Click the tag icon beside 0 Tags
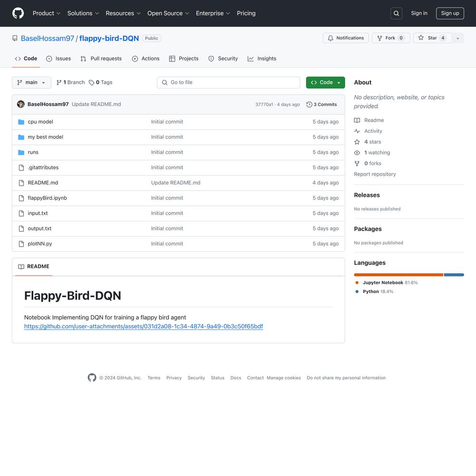 point(91,82)
